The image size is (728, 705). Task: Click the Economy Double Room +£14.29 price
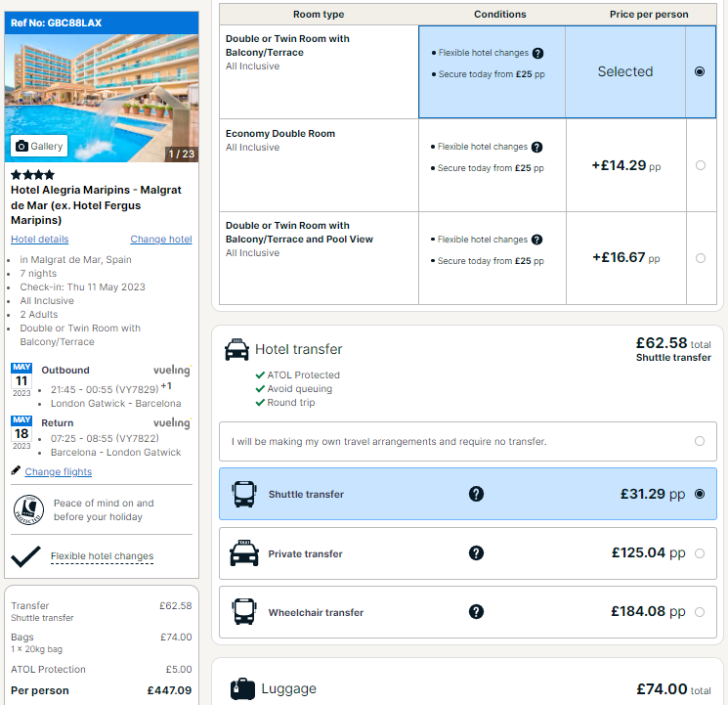point(625,165)
